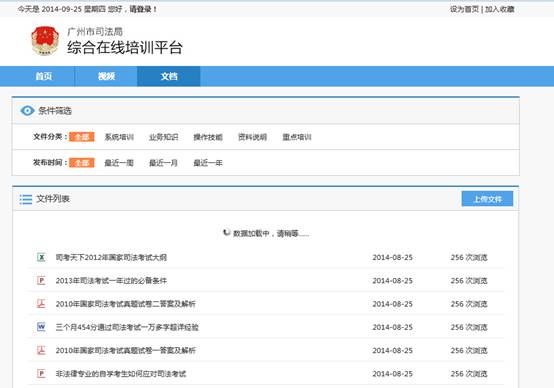Filter files by 系统培训
The height and width of the screenshot is (388, 554).
point(119,137)
